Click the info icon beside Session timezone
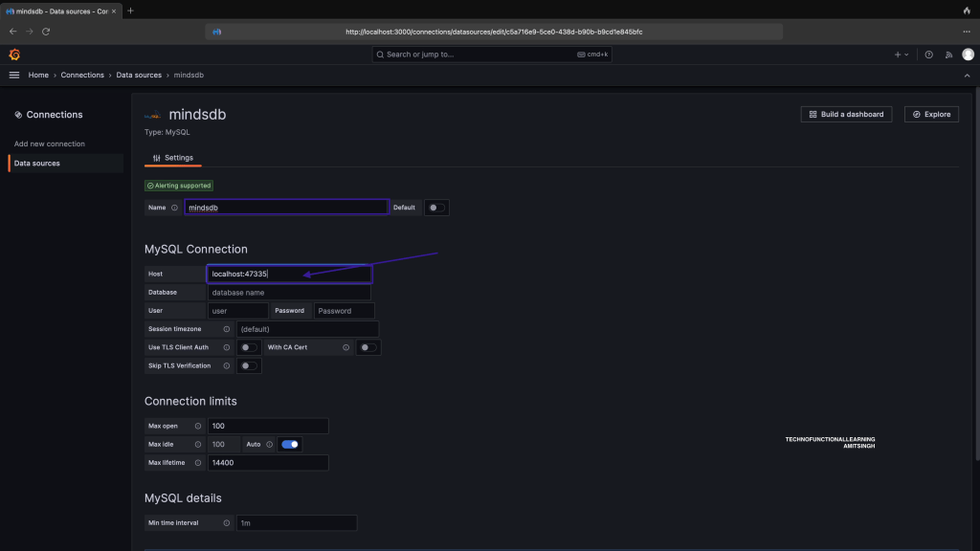 (227, 329)
